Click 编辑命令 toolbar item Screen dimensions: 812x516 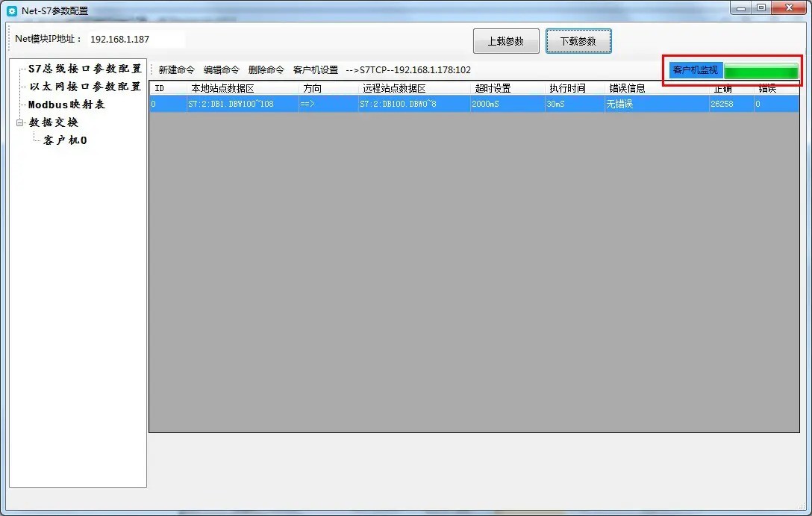coord(222,70)
